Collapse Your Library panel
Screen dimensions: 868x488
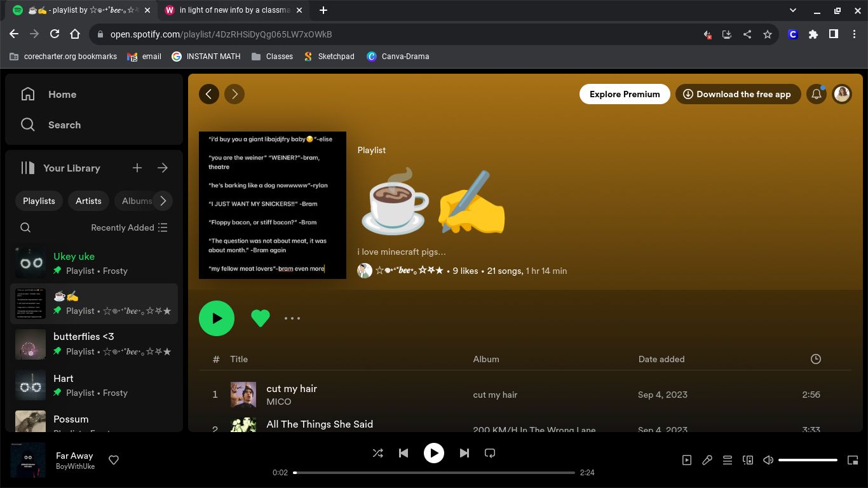pos(60,168)
